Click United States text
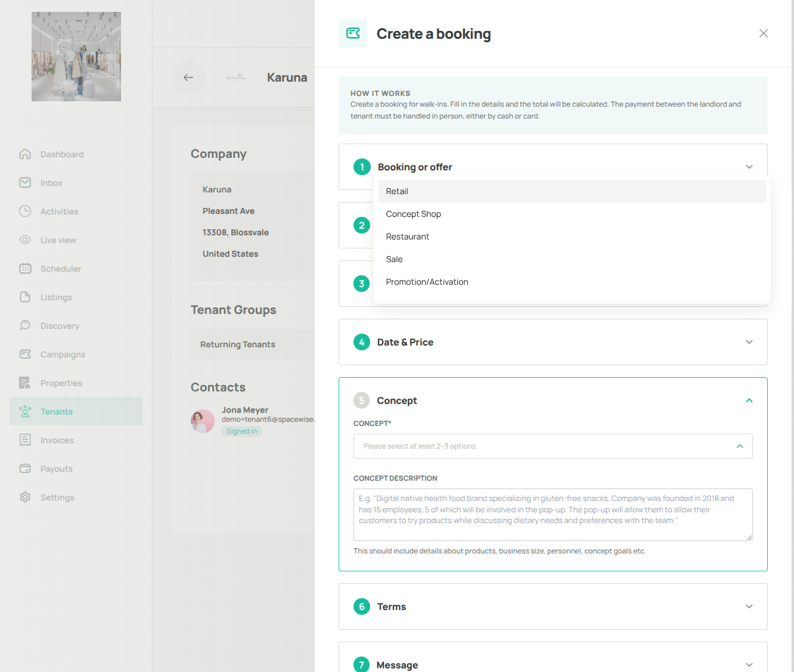 pos(230,254)
